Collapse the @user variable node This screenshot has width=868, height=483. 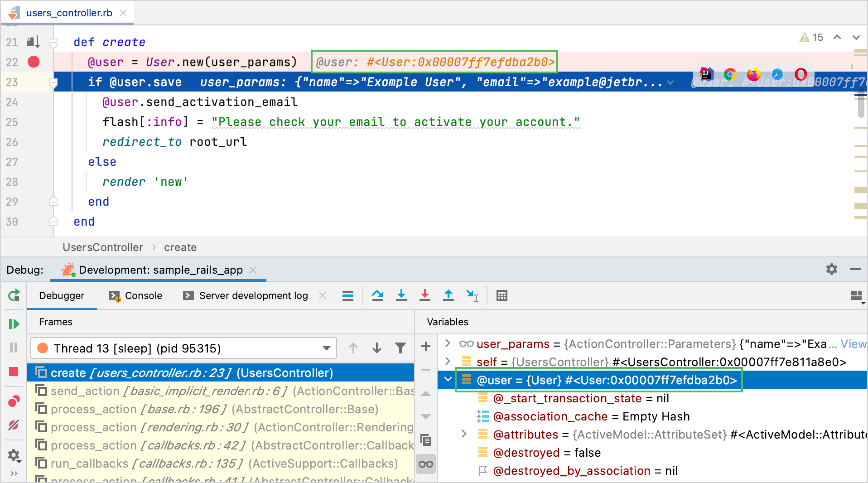pos(448,380)
